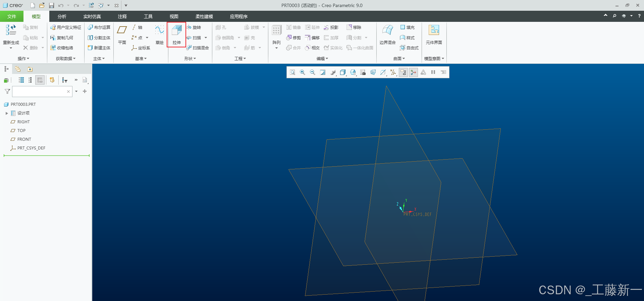Expand the 设计项 tree node

[7, 113]
